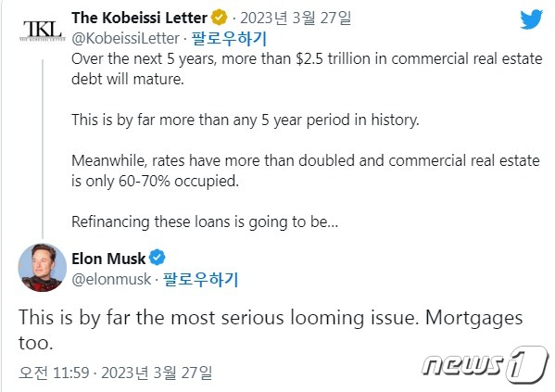Click the vertical thread line linking the tweets
This screenshot has width=555, height=392.
point(43,149)
